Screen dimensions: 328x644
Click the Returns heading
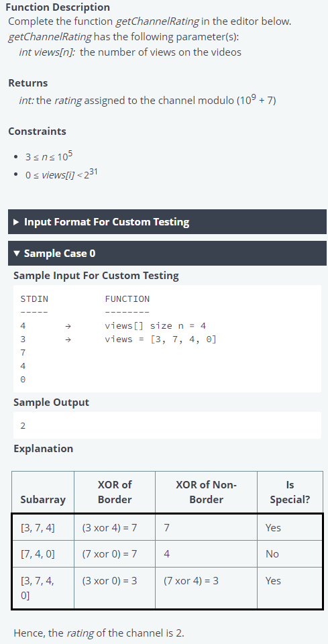(x=28, y=83)
